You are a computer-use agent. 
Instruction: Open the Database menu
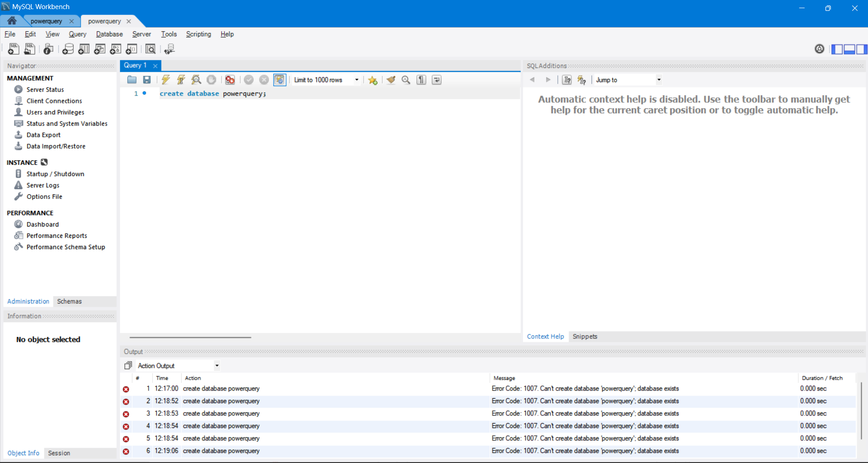[109, 34]
